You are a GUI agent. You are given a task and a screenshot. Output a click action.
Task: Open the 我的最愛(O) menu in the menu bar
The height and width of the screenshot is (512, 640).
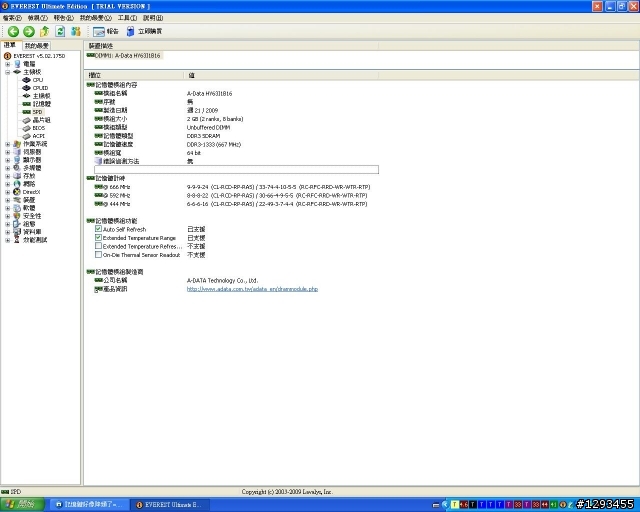tap(96, 18)
